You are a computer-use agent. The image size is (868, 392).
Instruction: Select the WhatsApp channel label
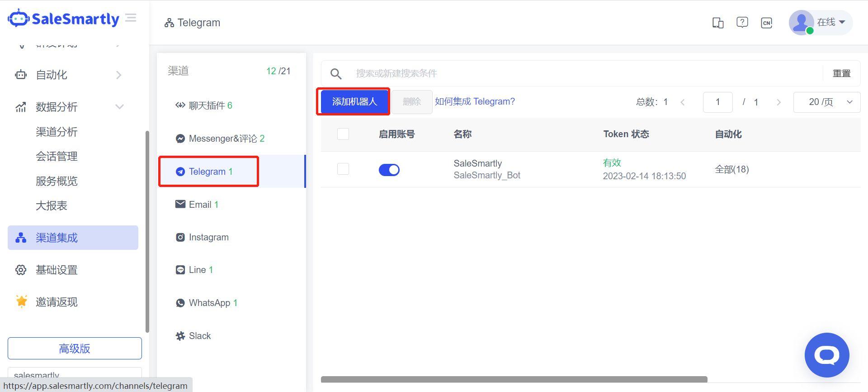tap(210, 303)
